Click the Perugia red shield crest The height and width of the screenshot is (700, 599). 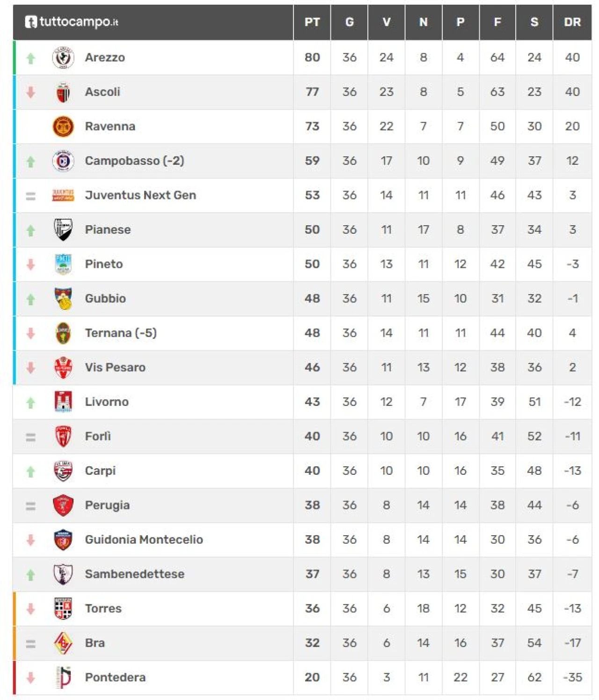coord(63,505)
